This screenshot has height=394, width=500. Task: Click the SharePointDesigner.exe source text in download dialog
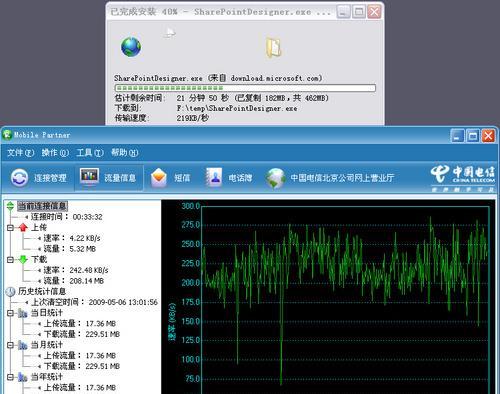(x=218, y=78)
